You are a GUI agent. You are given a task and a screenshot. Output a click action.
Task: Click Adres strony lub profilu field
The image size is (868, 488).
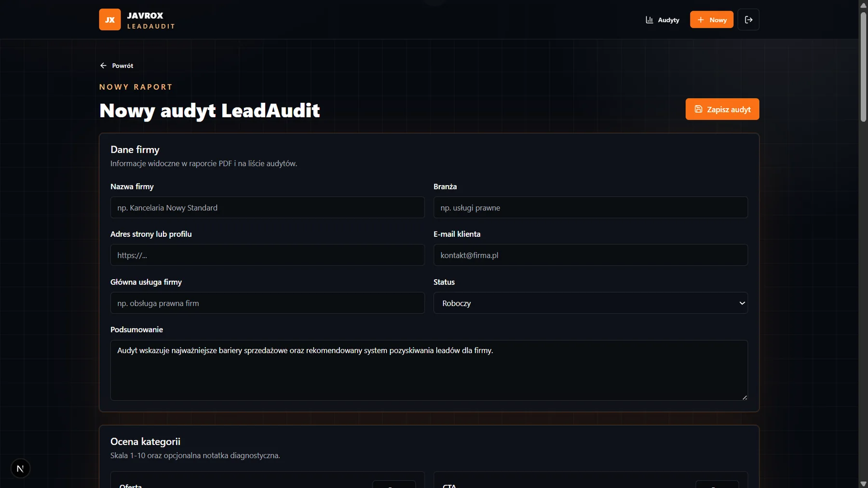point(267,255)
